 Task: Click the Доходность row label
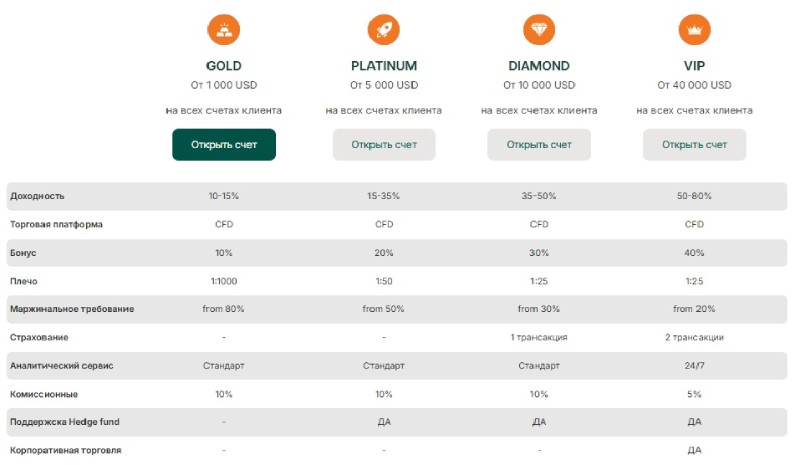(x=37, y=196)
